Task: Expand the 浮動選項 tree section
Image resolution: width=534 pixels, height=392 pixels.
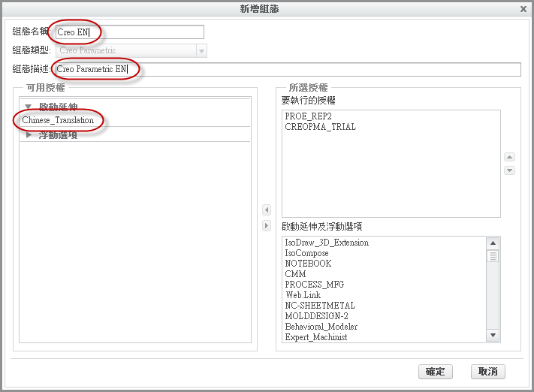Action: coord(29,135)
